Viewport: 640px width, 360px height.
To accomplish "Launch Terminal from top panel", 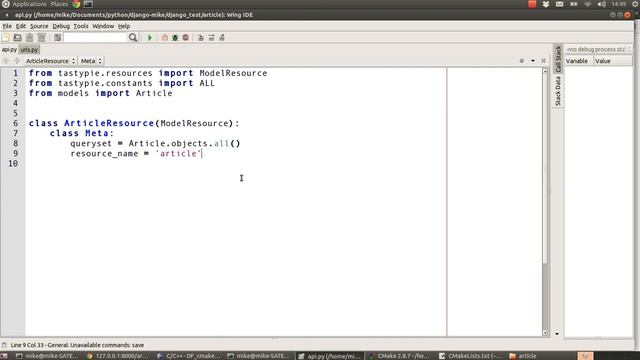I will (x=88, y=4).
